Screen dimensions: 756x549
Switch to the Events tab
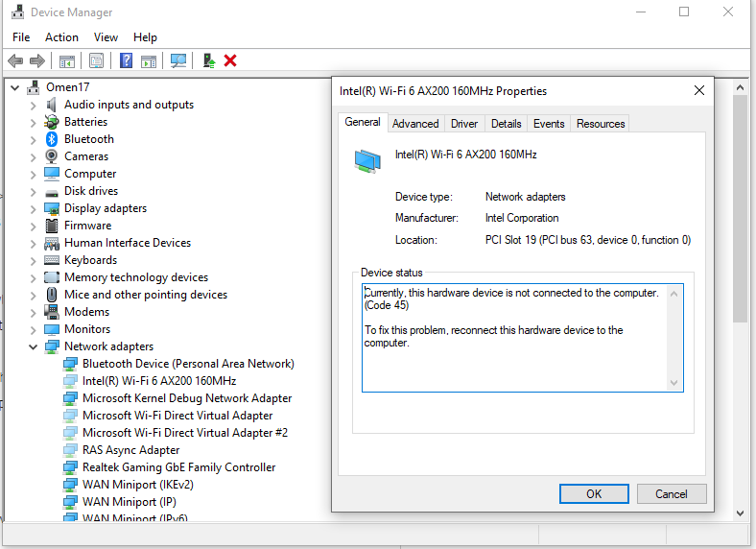549,124
